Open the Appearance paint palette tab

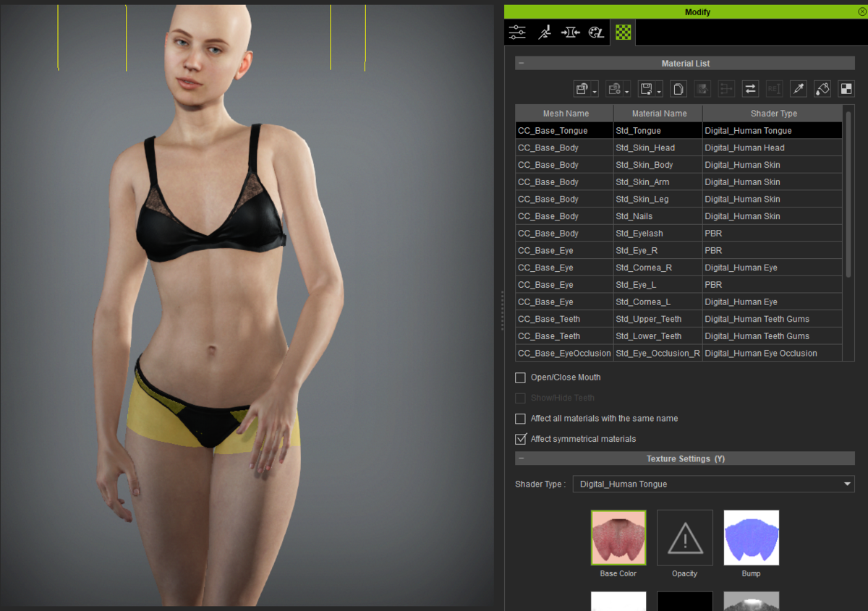click(596, 32)
